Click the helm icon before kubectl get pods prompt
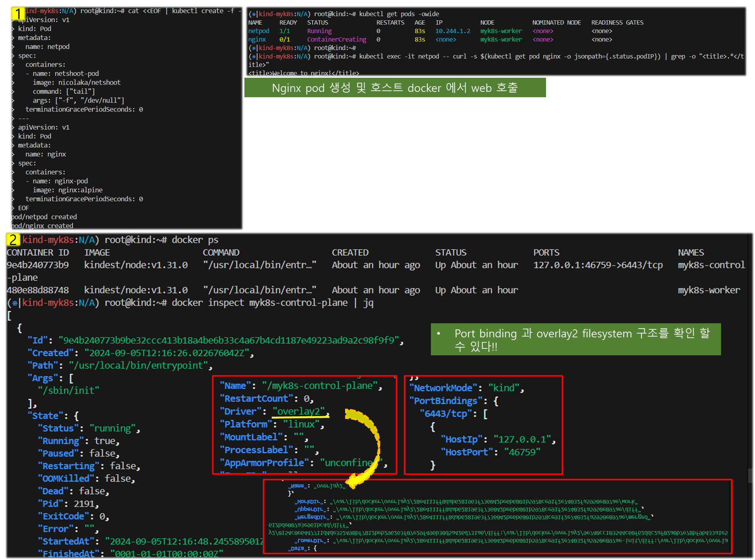This screenshot has height=560, width=755. (x=254, y=14)
